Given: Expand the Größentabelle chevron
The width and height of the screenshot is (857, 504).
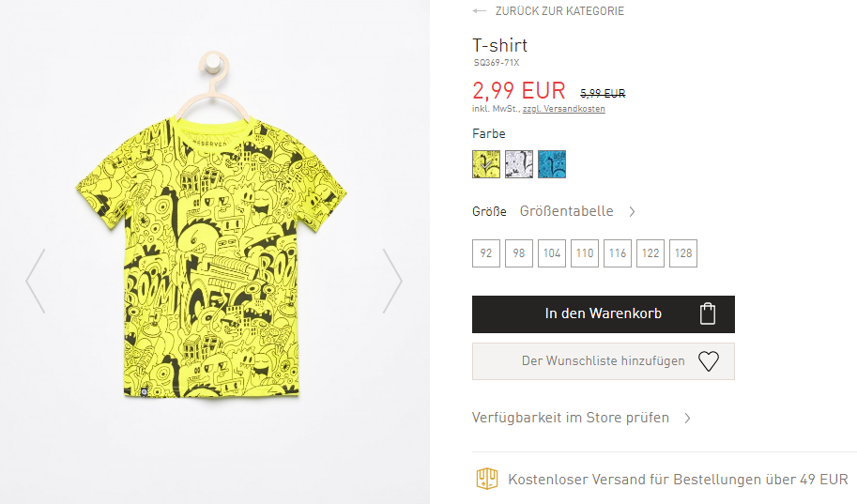Looking at the screenshot, I should (632, 211).
